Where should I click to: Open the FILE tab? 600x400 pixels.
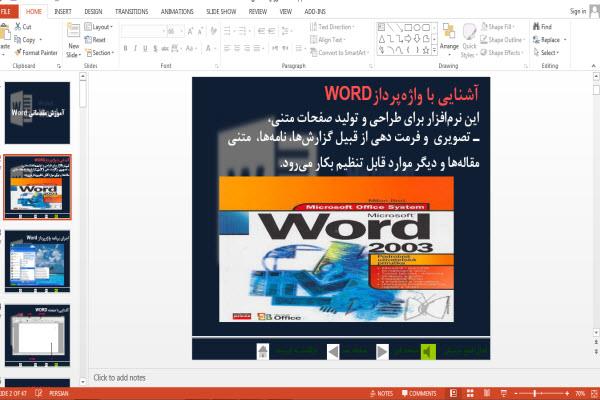click(7, 11)
